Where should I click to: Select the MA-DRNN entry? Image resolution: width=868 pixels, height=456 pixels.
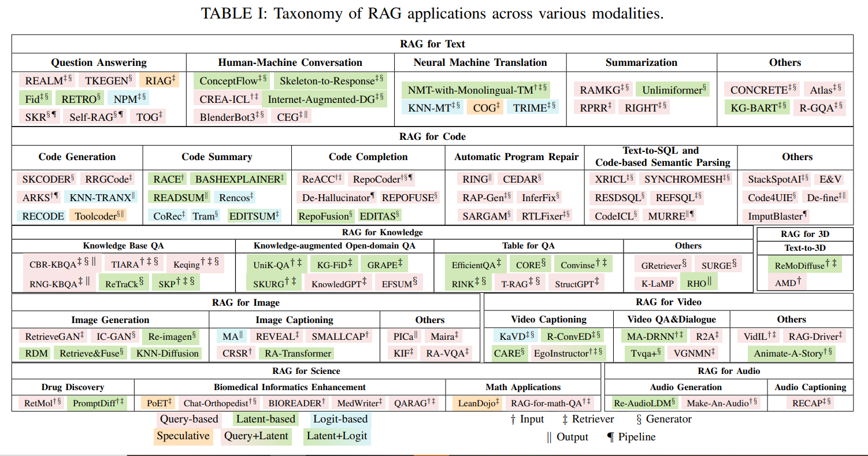pos(655,336)
